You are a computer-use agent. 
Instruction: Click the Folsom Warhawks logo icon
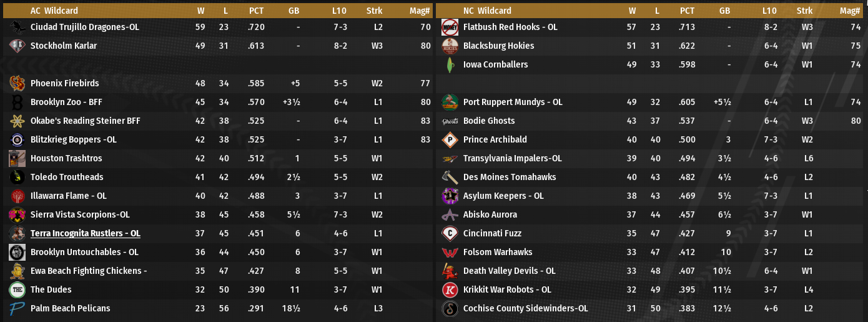(450, 253)
